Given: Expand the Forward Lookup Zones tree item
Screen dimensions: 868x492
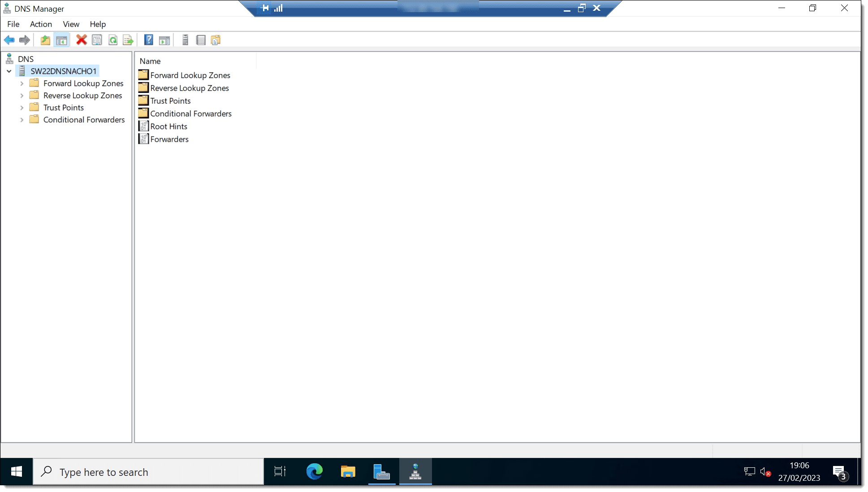Looking at the screenshot, I should (x=22, y=83).
